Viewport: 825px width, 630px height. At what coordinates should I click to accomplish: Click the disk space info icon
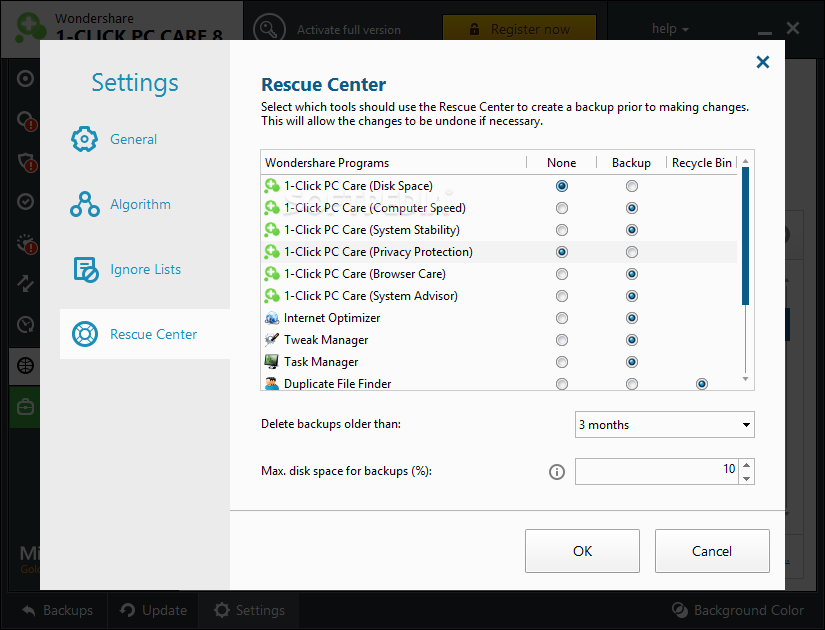tap(557, 472)
